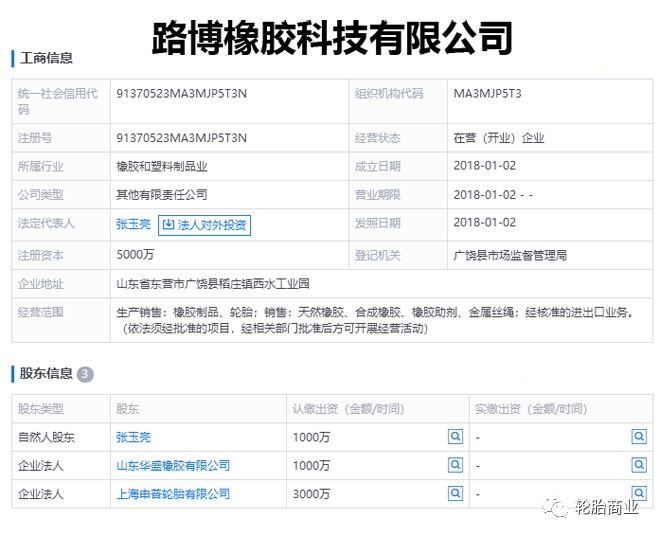660x537 pixels.
Task: Select the 工商信息 section heading
Action: click(46, 58)
